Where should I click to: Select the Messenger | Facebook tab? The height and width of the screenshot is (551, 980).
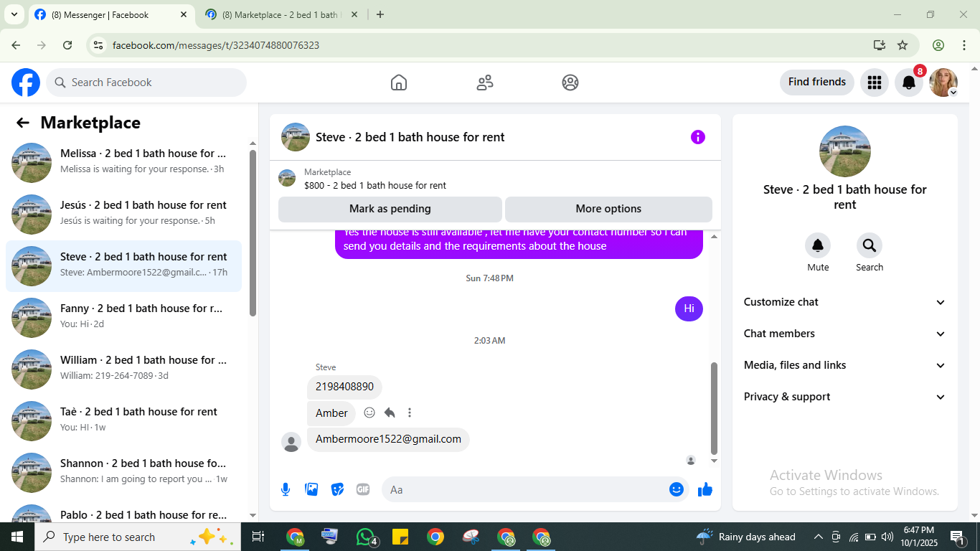[111, 14]
